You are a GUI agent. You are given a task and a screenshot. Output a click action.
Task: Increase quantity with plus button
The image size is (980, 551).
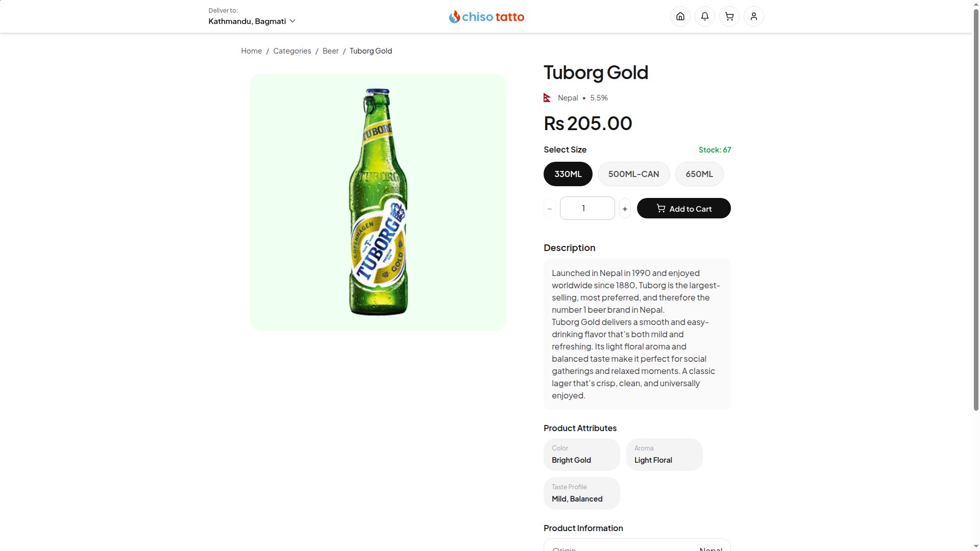pos(625,209)
